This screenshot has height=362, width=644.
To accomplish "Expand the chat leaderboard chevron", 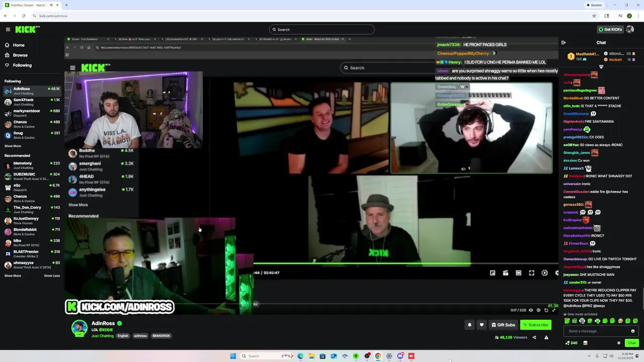I will [601, 66].
